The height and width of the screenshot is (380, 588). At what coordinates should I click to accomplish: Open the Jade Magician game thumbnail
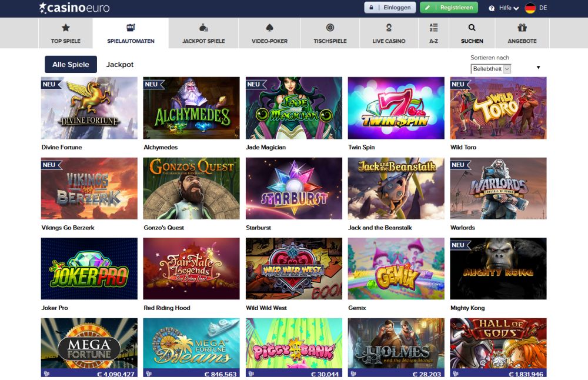click(x=294, y=108)
